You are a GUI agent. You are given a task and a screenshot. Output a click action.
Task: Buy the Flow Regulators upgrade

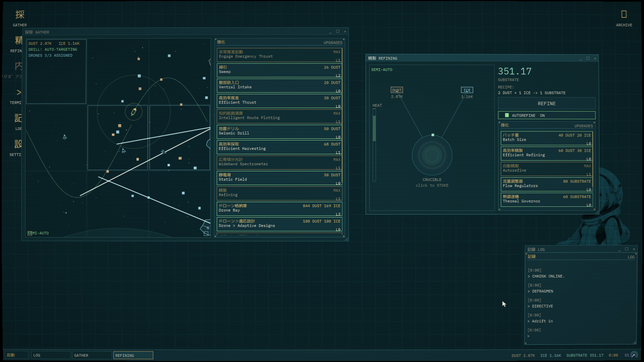[547, 185]
